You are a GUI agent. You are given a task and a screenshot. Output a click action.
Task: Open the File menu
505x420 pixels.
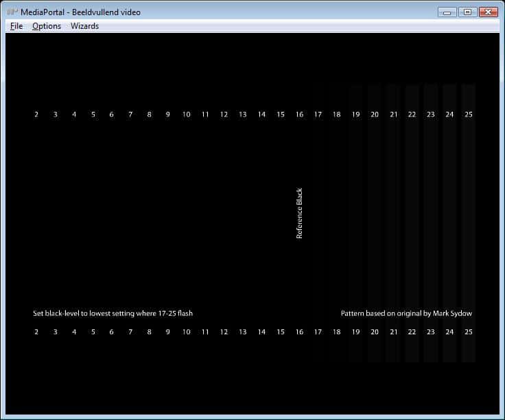pos(16,26)
